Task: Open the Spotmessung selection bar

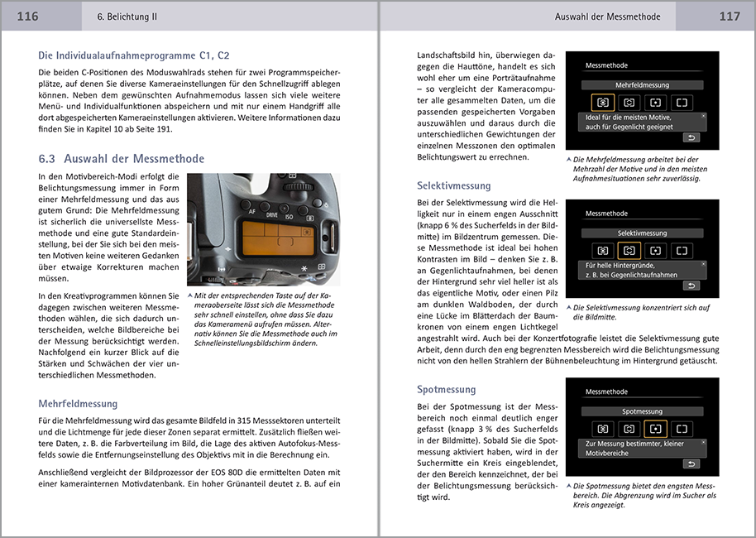Action: pos(643,411)
